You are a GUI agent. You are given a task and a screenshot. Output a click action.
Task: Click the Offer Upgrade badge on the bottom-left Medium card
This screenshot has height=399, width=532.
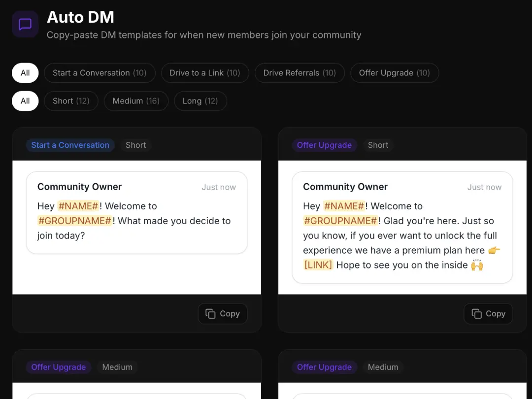[58, 367]
